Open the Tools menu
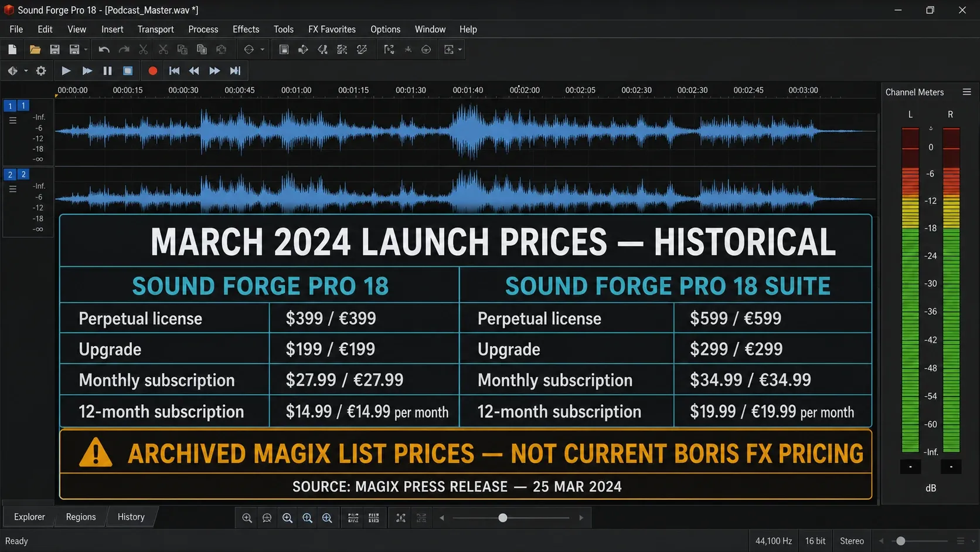980x552 pixels. [284, 29]
